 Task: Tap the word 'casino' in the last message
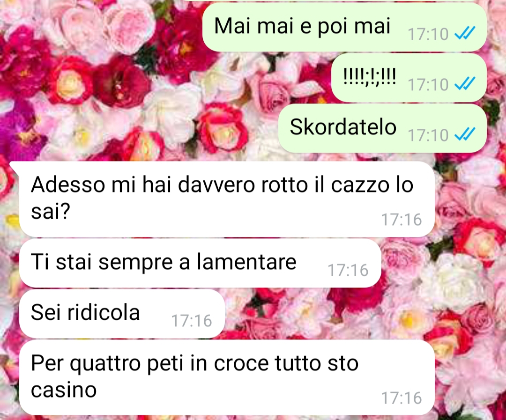point(64,390)
